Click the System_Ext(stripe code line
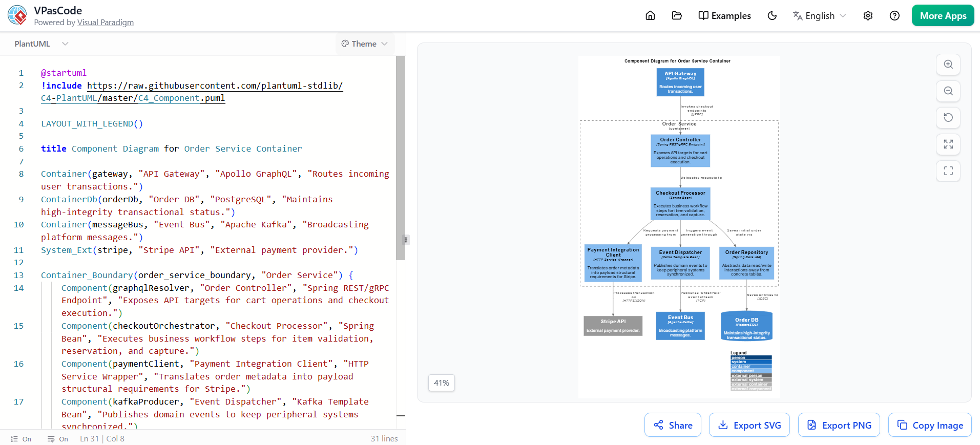 coord(200,250)
